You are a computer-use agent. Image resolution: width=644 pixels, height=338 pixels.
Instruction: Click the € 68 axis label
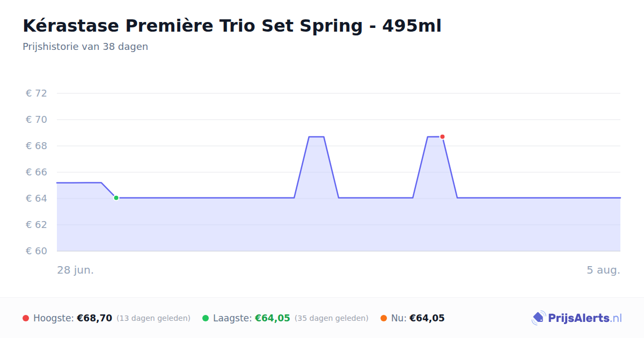(36, 146)
